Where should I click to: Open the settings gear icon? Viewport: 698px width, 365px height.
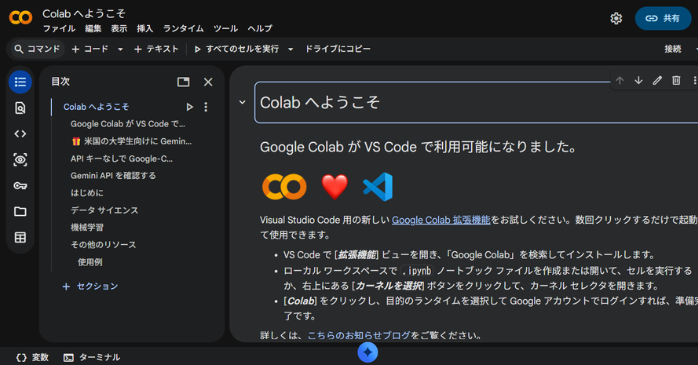616,18
